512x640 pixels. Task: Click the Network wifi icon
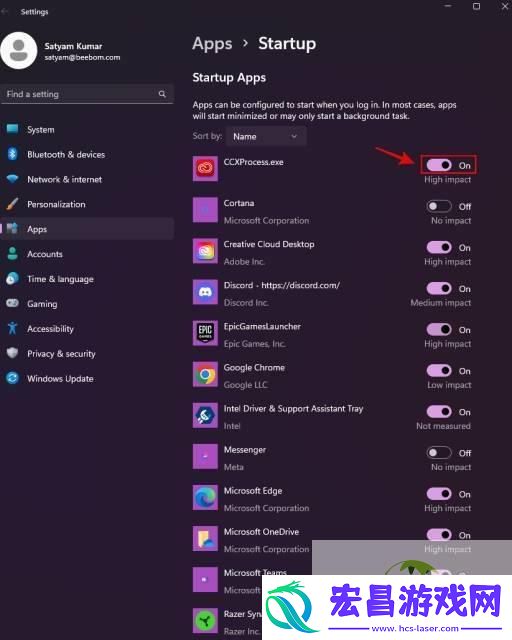[x=12, y=179]
